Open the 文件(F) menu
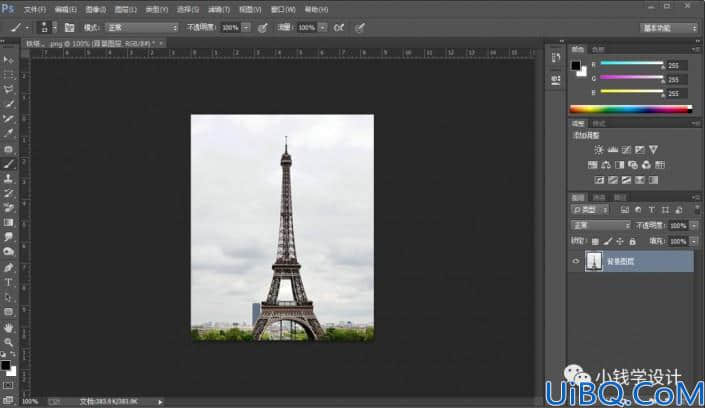Screen dimensions: 705x408 (35, 9)
